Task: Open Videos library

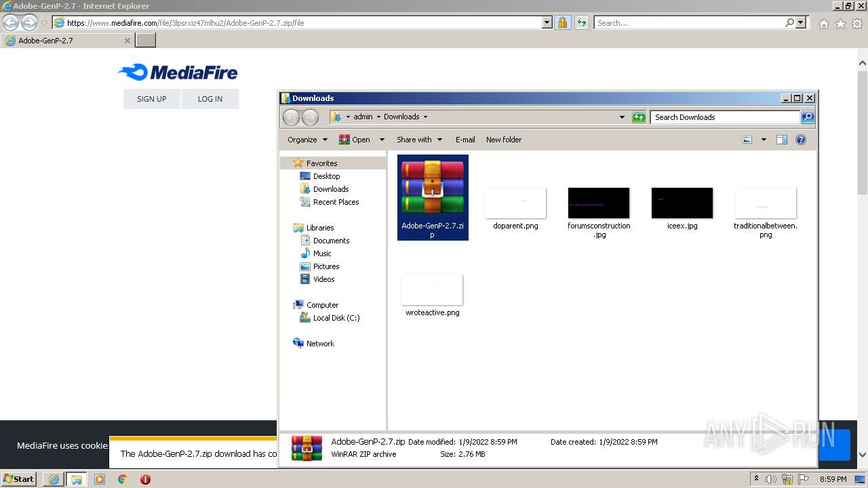Action: [x=323, y=279]
